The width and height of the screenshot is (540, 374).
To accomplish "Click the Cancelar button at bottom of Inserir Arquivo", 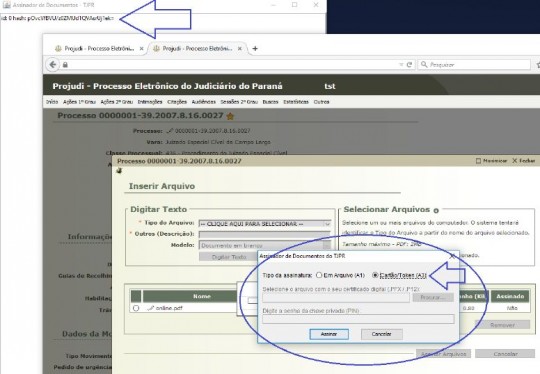I will 505,354.
